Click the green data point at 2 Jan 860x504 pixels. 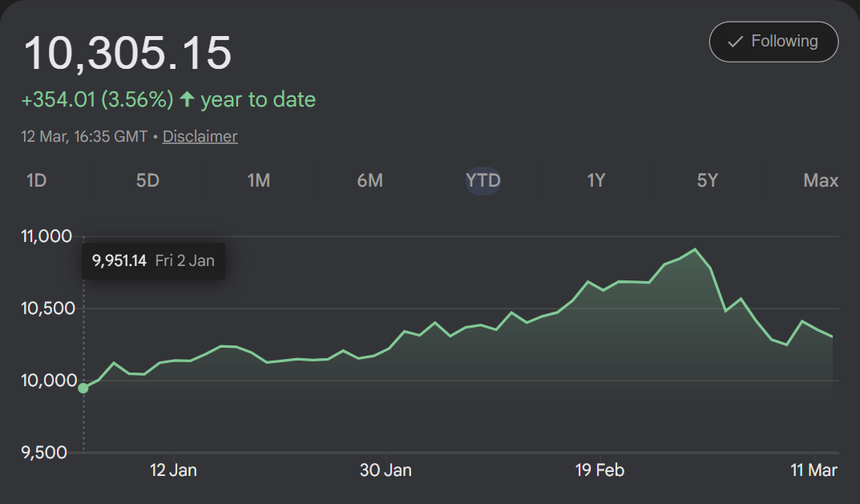pyautogui.click(x=83, y=389)
